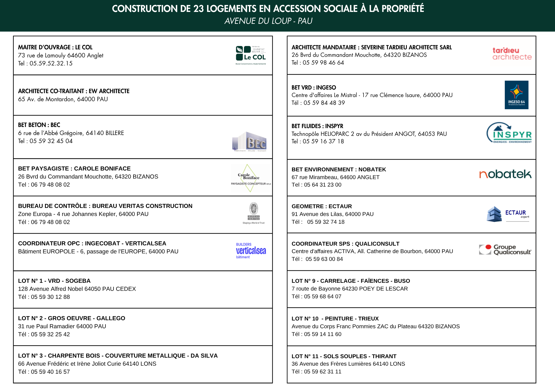
Task: Click phone "05 59 84 48 39"
Action: (324, 103)
